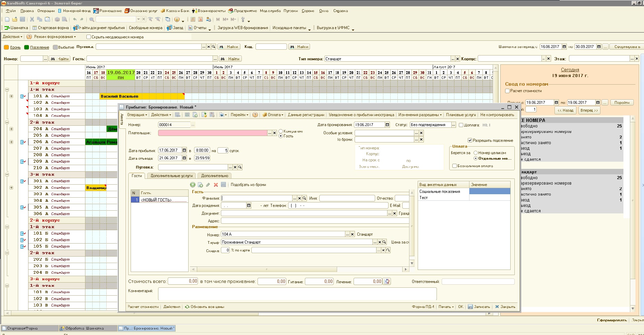Image resolution: width=644 pixels, height=335 pixels.
Task: Select Отдельные места radio button
Action: point(476,159)
